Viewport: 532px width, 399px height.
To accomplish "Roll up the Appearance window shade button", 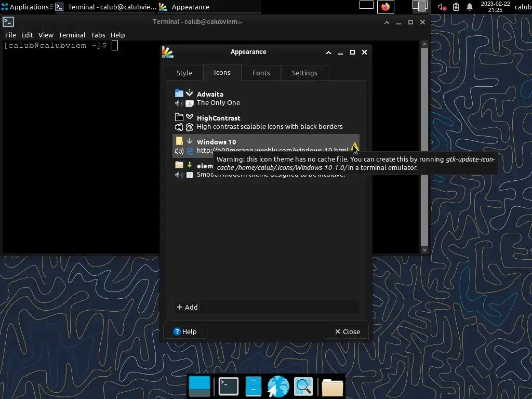I will [x=328, y=52].
